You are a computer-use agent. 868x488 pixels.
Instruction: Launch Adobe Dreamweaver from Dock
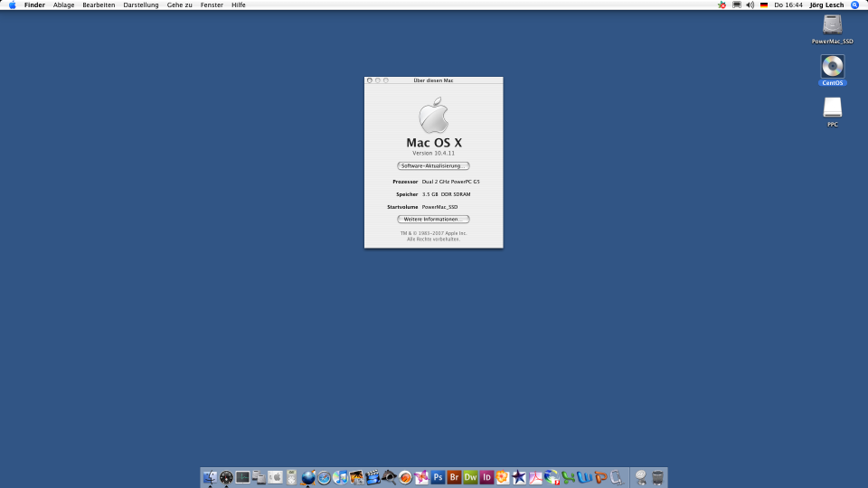[x=470, y=477]
